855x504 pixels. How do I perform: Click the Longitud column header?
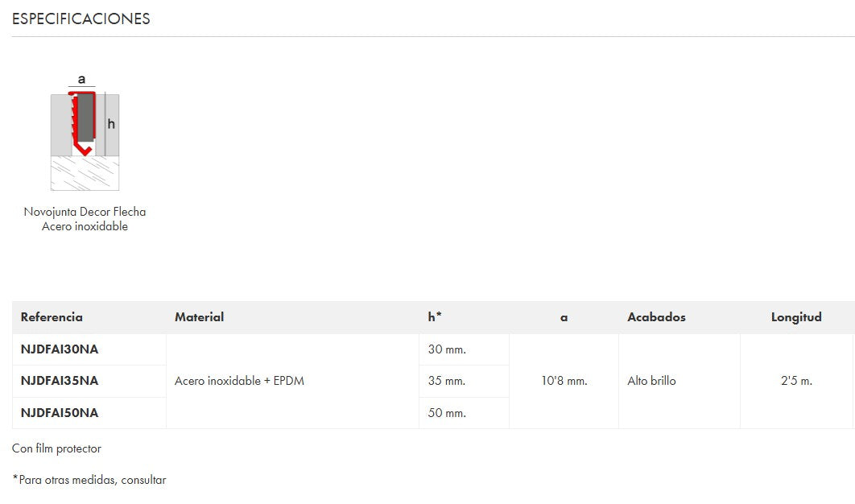795,317
